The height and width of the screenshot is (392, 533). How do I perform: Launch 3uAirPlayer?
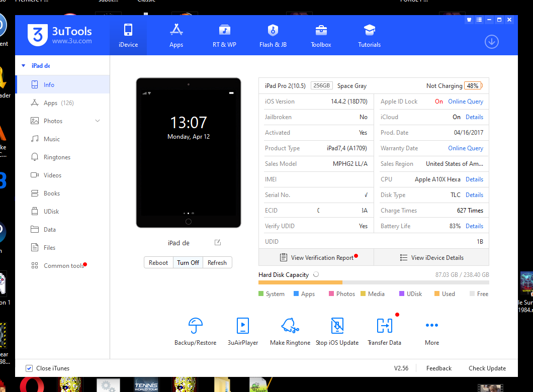[x=243, y=332]
